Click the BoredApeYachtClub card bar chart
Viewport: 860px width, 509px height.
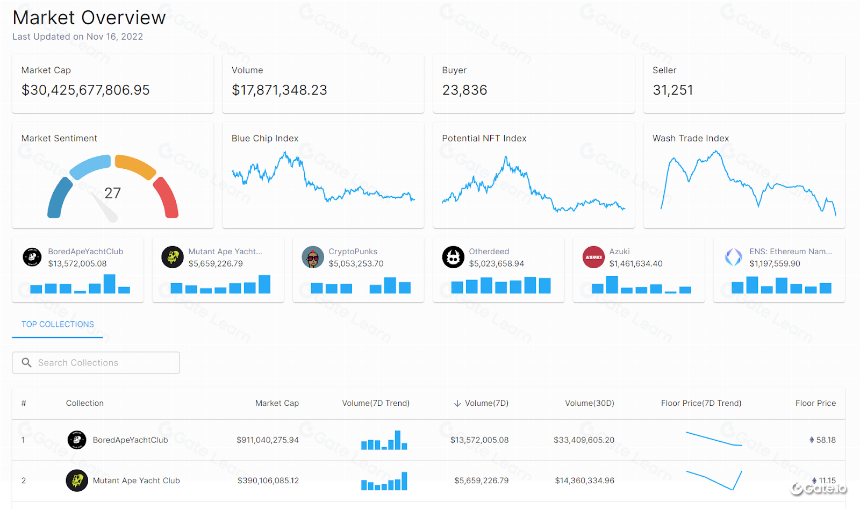coord(80,284)
